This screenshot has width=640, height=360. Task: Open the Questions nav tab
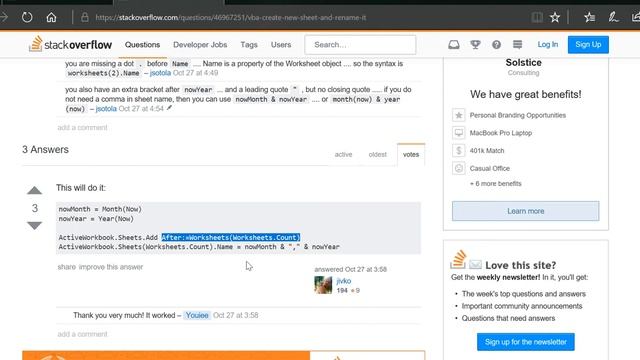pyautogui.click(x=142, y=45)
